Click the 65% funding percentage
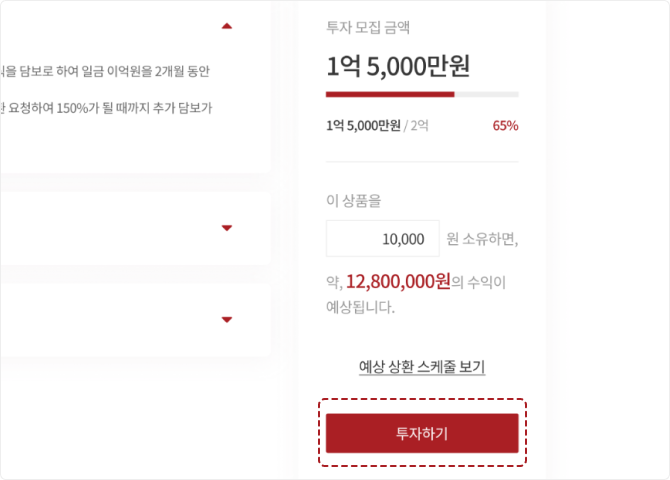The width and height of the screenshot is (670, 480). pyautogui.click(x=505, y=126)
